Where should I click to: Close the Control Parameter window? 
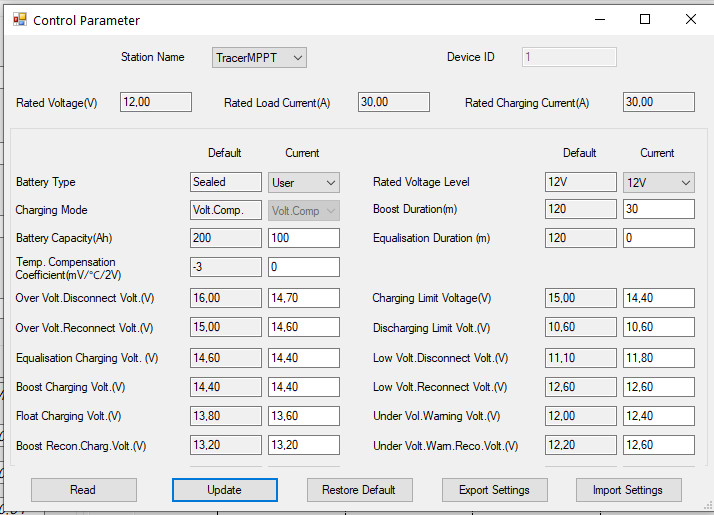click(690, 19)
